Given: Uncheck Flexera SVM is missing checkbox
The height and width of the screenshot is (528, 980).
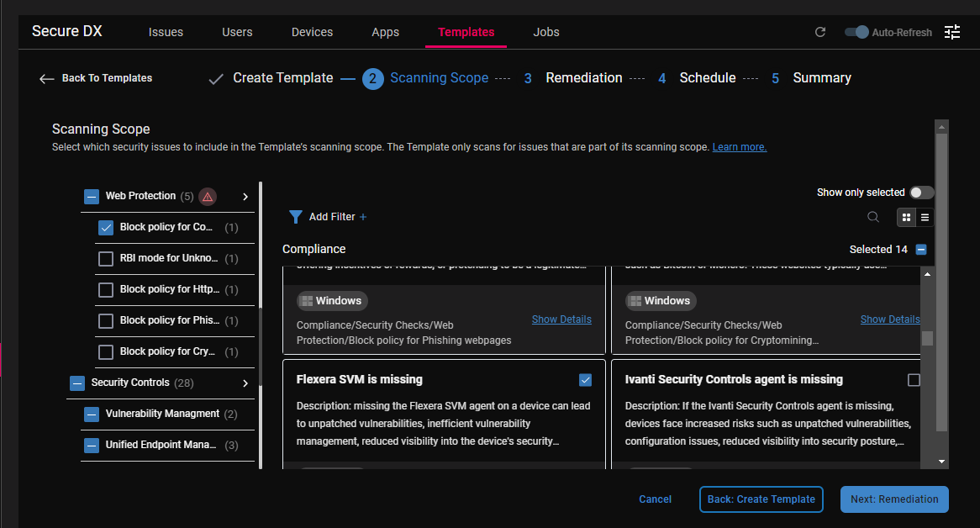Looking at the screenshot, I should point(585,380).
